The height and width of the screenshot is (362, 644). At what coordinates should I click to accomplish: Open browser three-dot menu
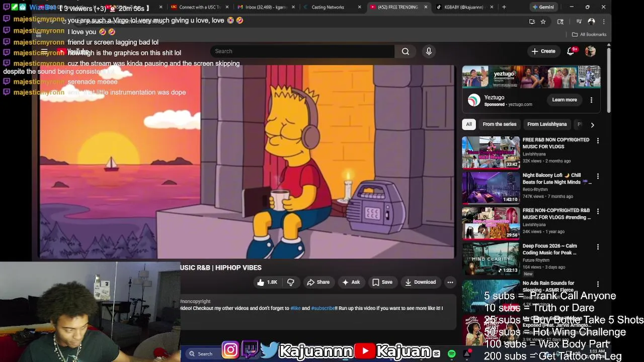click(604, 22)
